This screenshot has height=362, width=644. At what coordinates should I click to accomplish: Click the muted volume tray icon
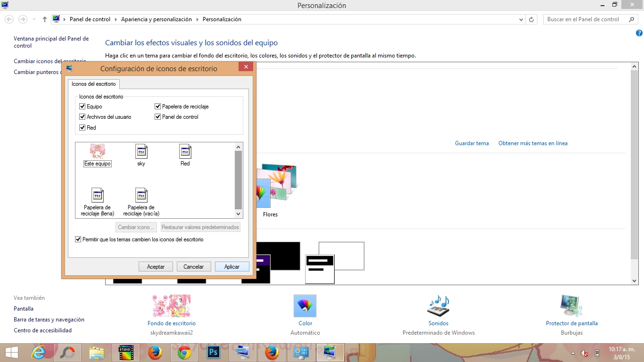[x=585, y=353]
